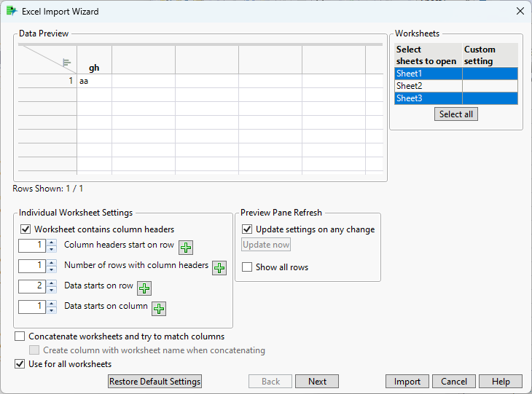Click the Import button
532x394 pixels.
(x=407, y=382)
